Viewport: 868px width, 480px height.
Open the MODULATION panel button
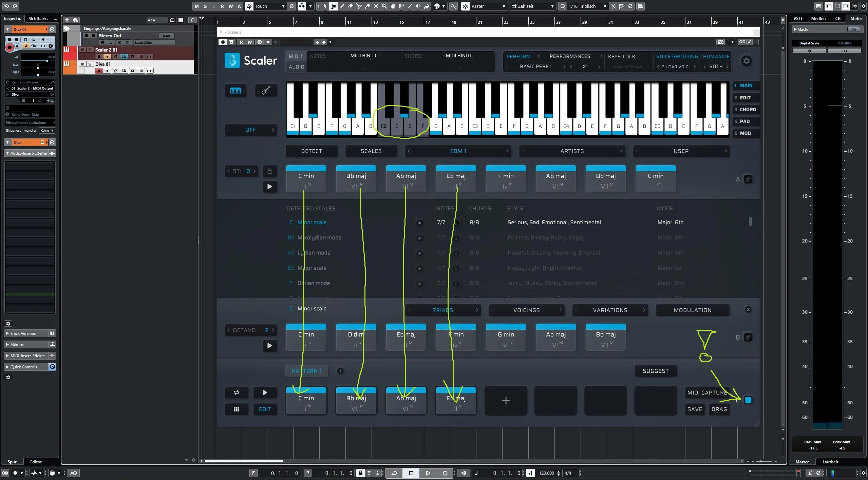click(x=693, y=310)
